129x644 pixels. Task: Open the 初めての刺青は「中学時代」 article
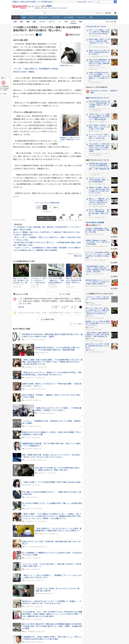(51, 396)
